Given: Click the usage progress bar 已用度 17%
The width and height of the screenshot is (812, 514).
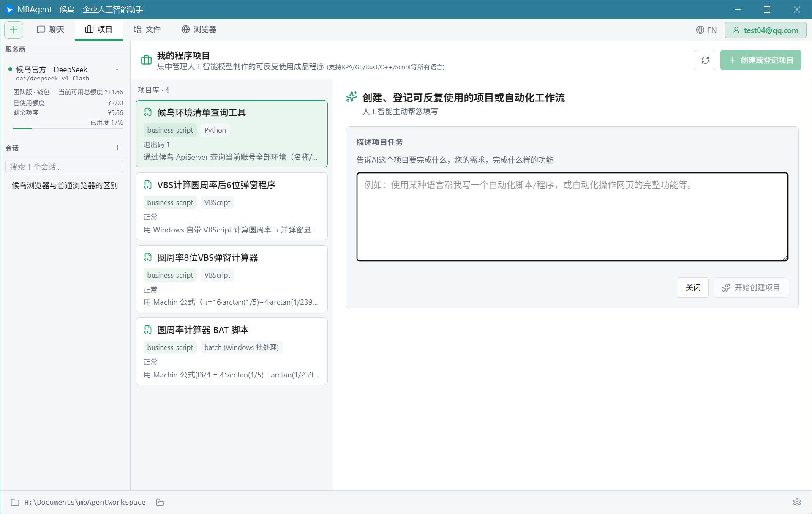Looking at the screenshot, I should point(68,128).
